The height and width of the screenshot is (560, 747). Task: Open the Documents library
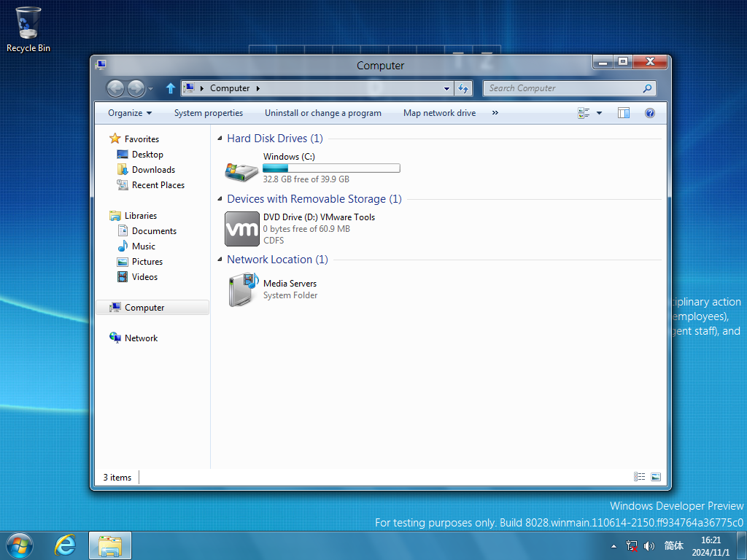tap(154, 231)
